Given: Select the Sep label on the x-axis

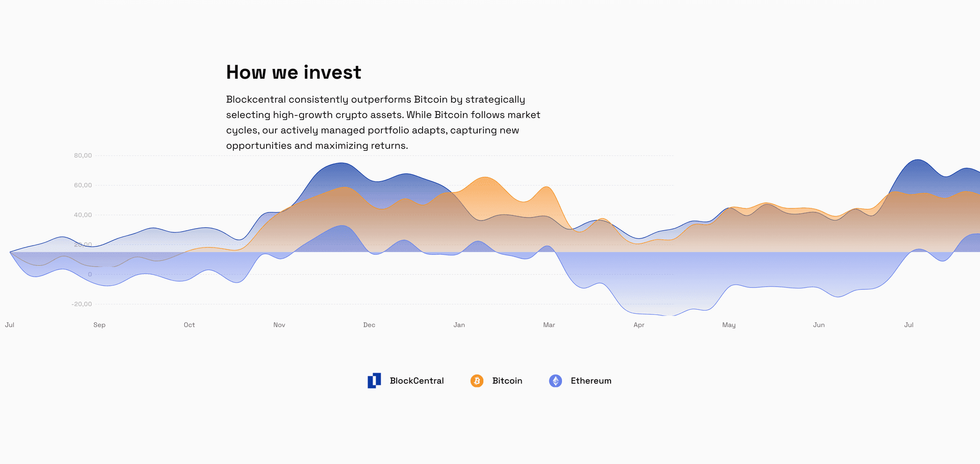Looking at the screenshot, I should (100, 325).
